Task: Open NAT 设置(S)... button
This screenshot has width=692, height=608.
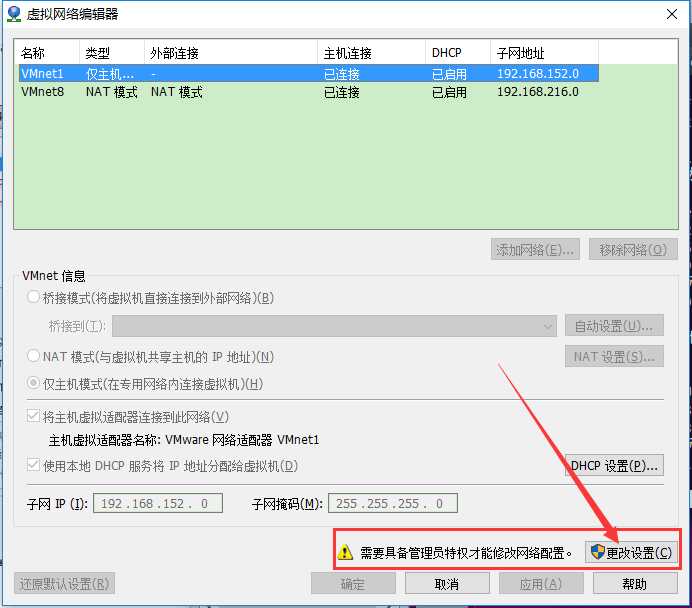Action: [614, 356]
